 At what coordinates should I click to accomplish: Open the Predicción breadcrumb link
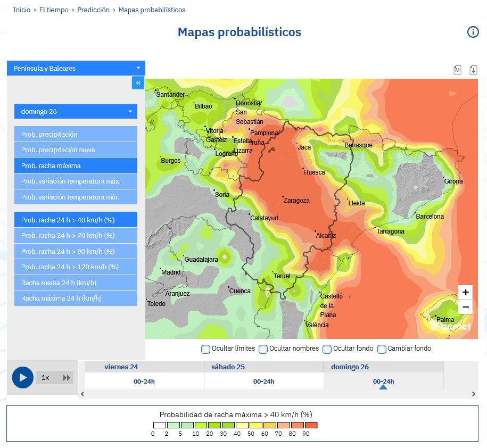pos(93,10)
